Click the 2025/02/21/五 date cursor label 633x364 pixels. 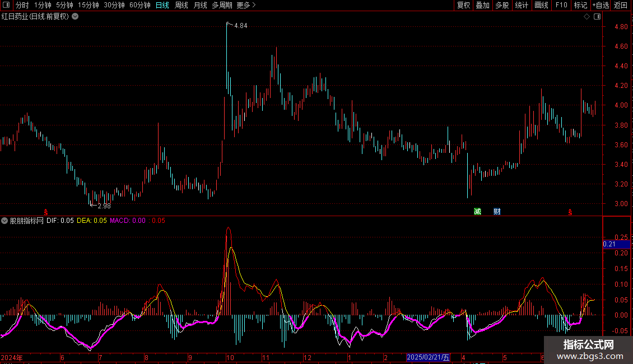click(428, 357)
